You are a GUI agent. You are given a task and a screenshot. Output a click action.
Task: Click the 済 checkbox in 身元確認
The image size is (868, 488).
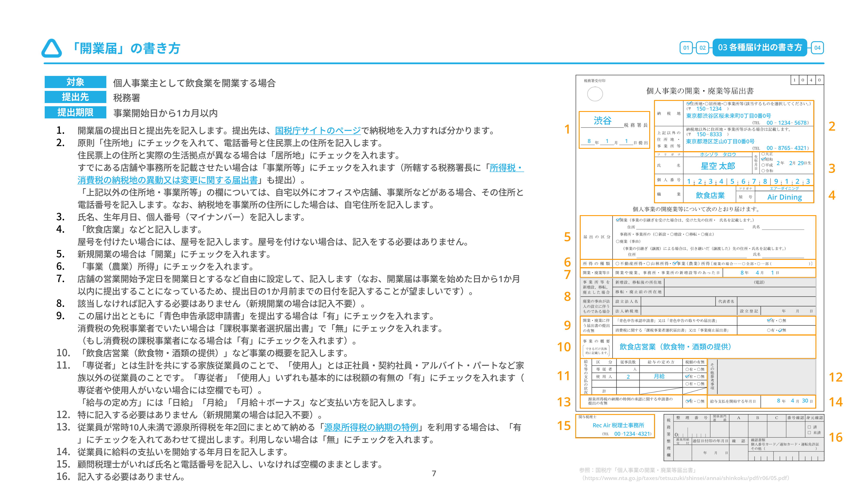[809, 427]
